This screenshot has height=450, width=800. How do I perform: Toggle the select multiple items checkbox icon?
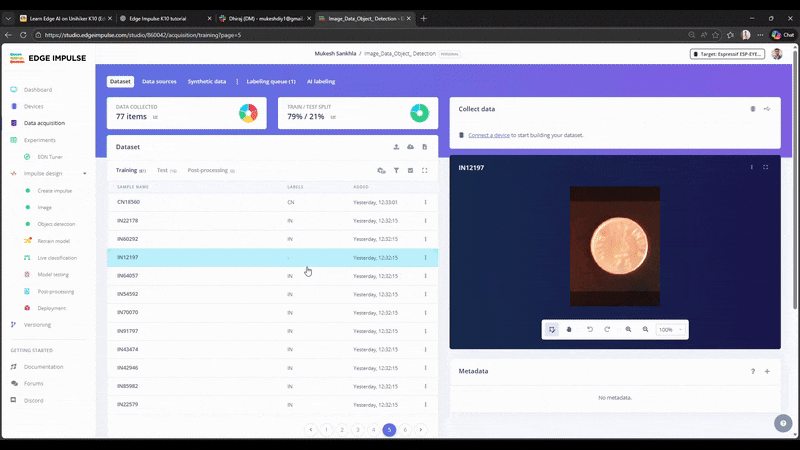[x=410, y=170]
